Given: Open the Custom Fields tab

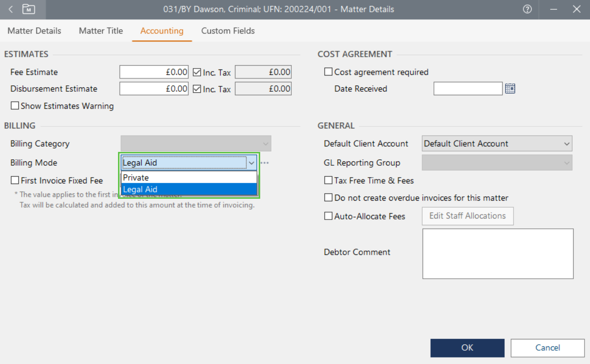Looking at the screenshot, I should pyautogui.click(x=228, y=31).
